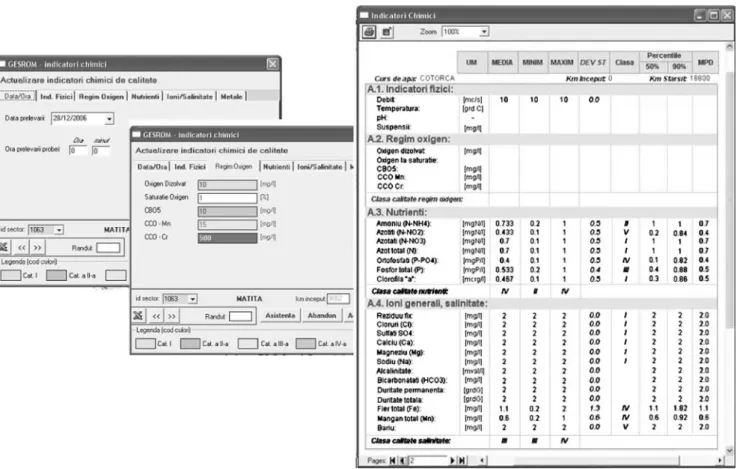Click the CBO5 input field
740x469 pixels.
[x=227, y=211]
